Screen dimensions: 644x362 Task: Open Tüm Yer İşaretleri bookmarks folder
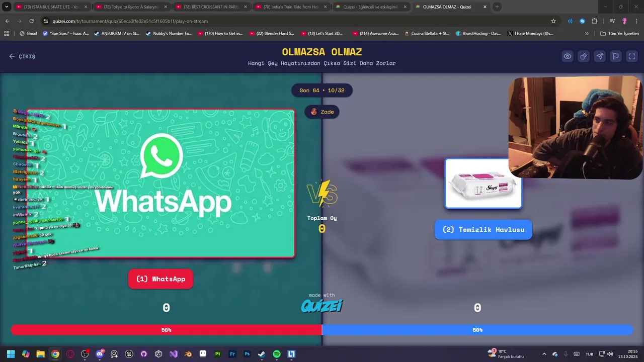[620, 33]
